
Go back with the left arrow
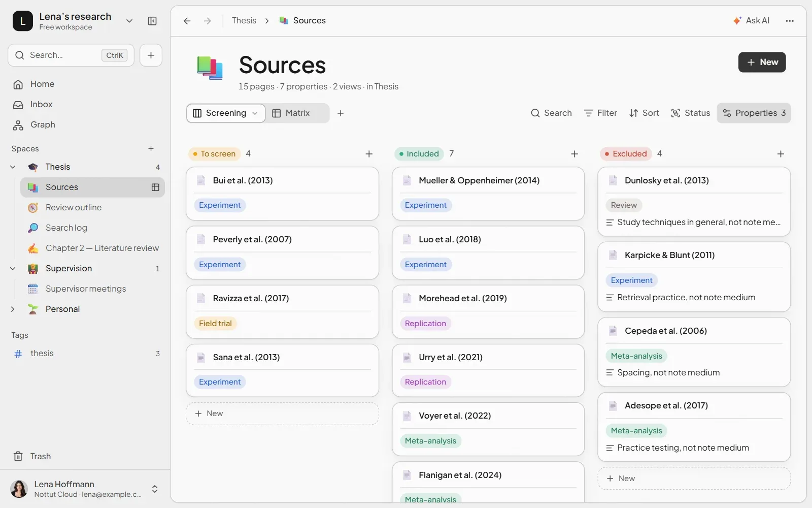click(187, 21)
